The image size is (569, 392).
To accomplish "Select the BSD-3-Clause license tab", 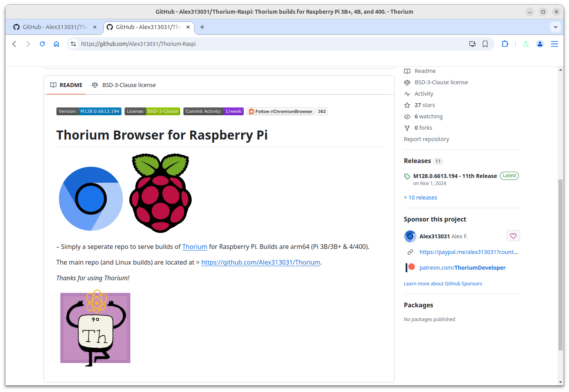I will coord(124,85).
